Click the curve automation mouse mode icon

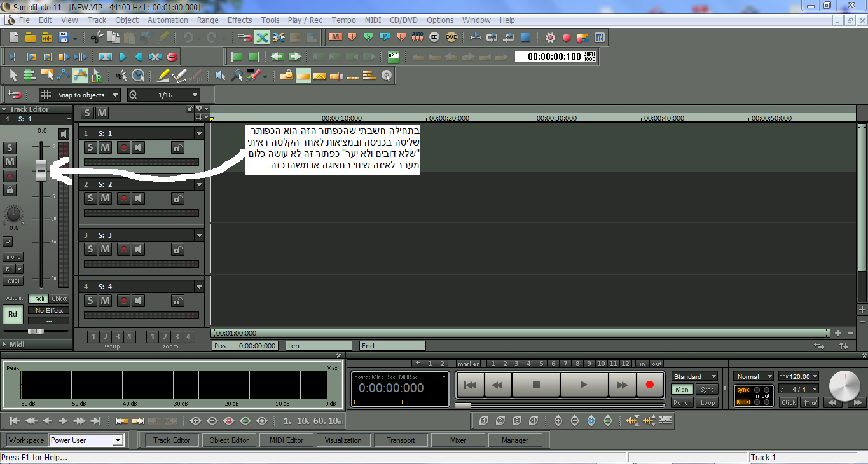63,76
